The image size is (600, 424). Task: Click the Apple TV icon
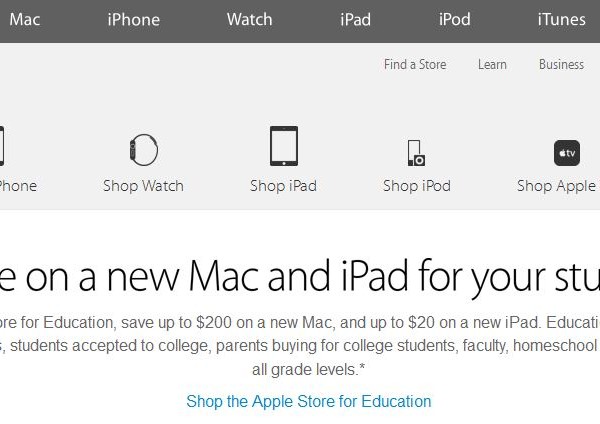567,153
